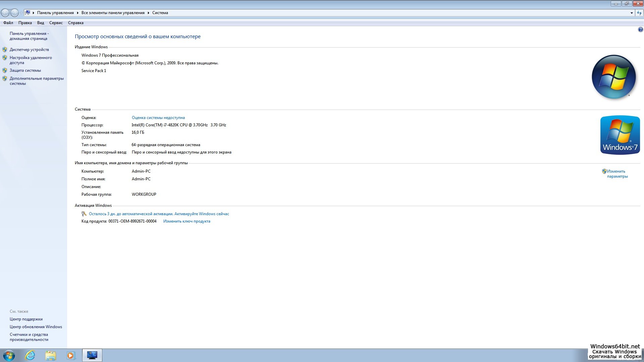Open the Сервис menu
The image size is (644, 362).
pos(56,23)
